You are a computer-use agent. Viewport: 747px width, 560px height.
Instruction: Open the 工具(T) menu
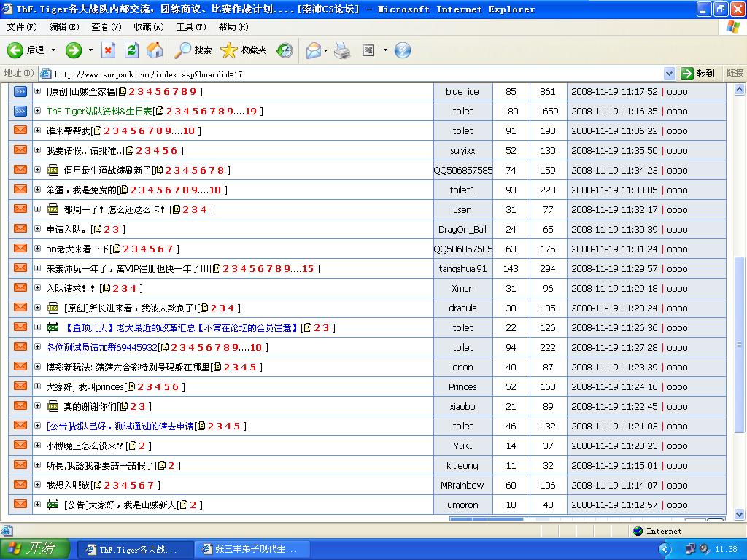[x=190, y=27]
